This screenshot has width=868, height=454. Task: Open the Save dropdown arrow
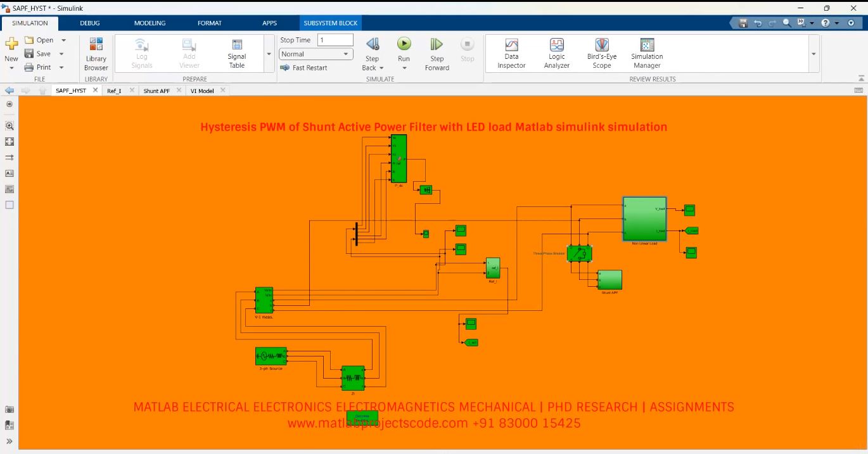click(61, 53)
